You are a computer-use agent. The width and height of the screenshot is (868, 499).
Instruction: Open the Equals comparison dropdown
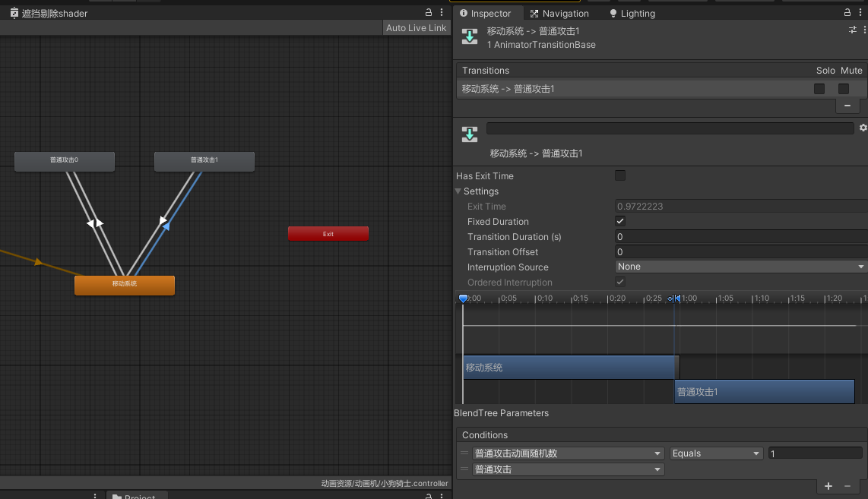point(716,453)
